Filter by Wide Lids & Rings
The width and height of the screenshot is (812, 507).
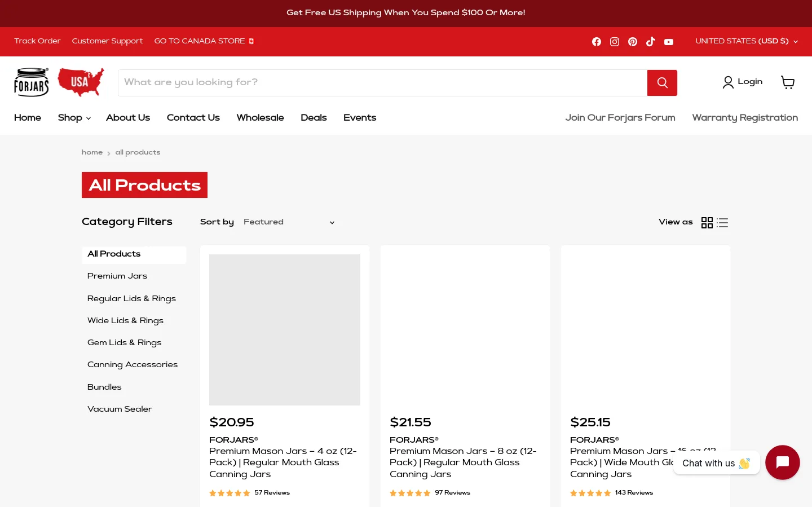point(125,320)
